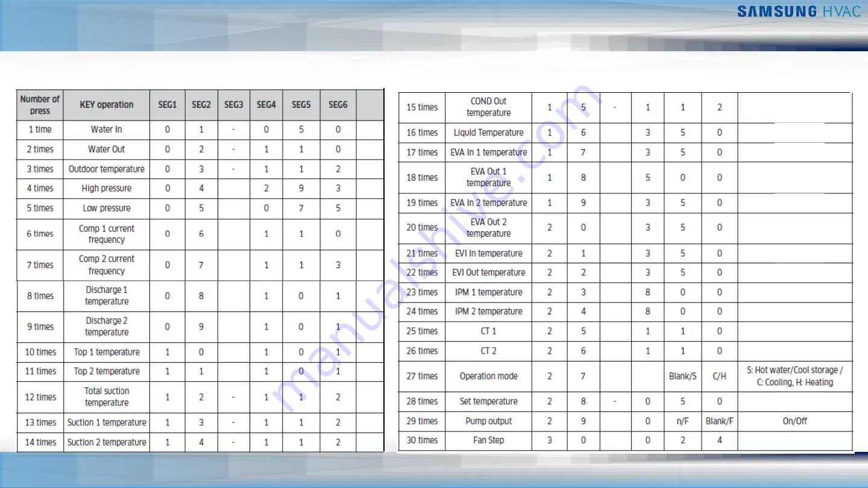
Task: Click the 'Set temperature' cell
Action: click(488, 402)
